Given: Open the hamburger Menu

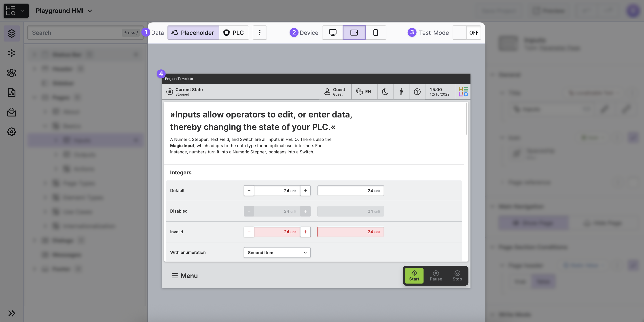Looking at the screenshot, I should click(184, 276).
